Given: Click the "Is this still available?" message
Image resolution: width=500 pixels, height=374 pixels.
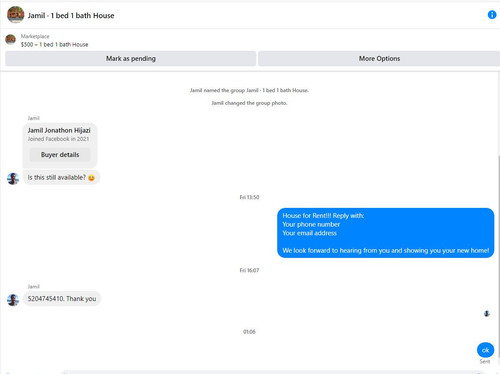Looking at the screenshot, I should pos(61,177).
